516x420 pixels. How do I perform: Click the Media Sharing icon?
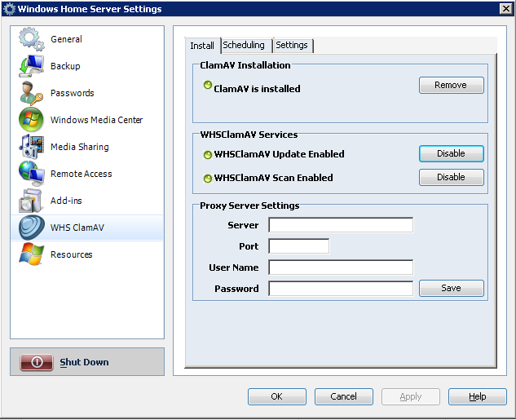click(x=31, y=147)
